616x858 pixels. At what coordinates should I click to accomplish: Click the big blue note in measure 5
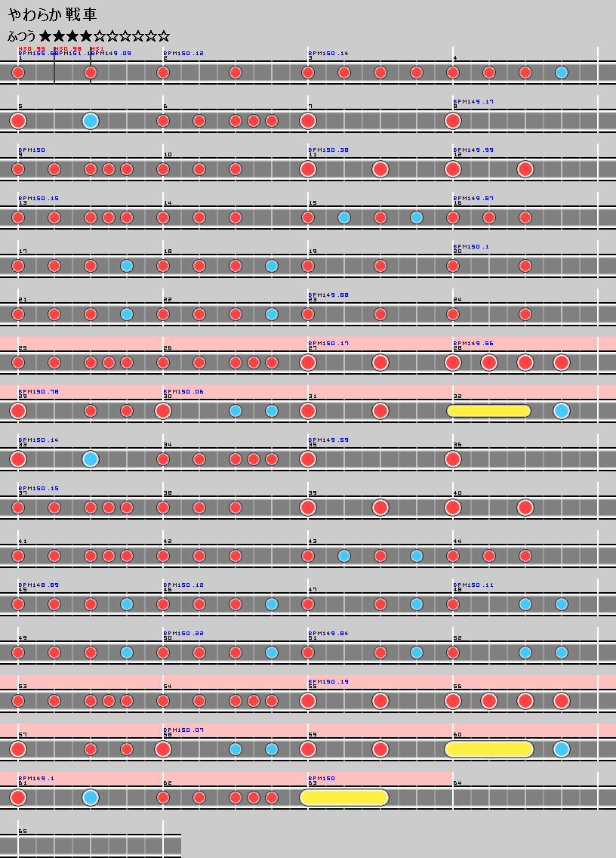coord(91,121)
